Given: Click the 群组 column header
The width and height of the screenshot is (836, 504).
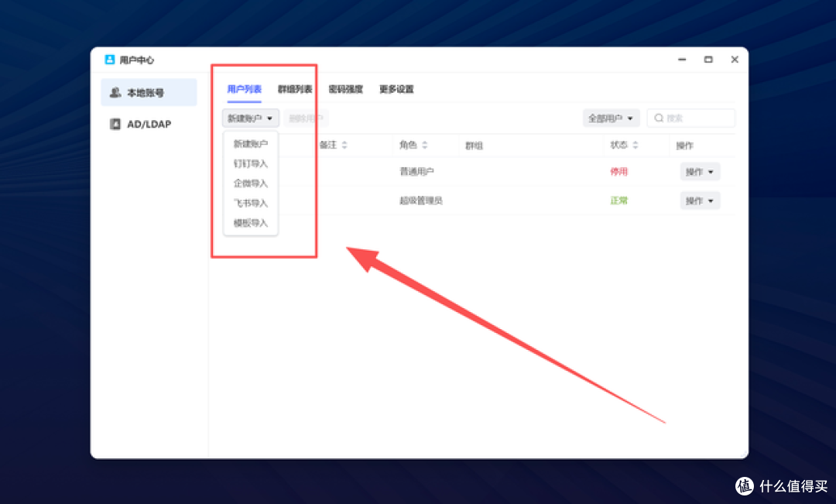Looking at the screenshot, I should 474,146.
